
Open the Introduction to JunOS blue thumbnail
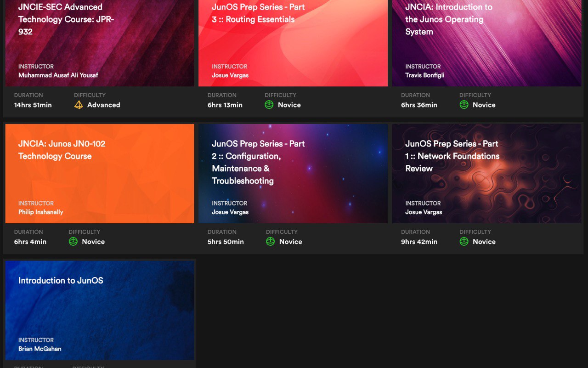point(100,311)
